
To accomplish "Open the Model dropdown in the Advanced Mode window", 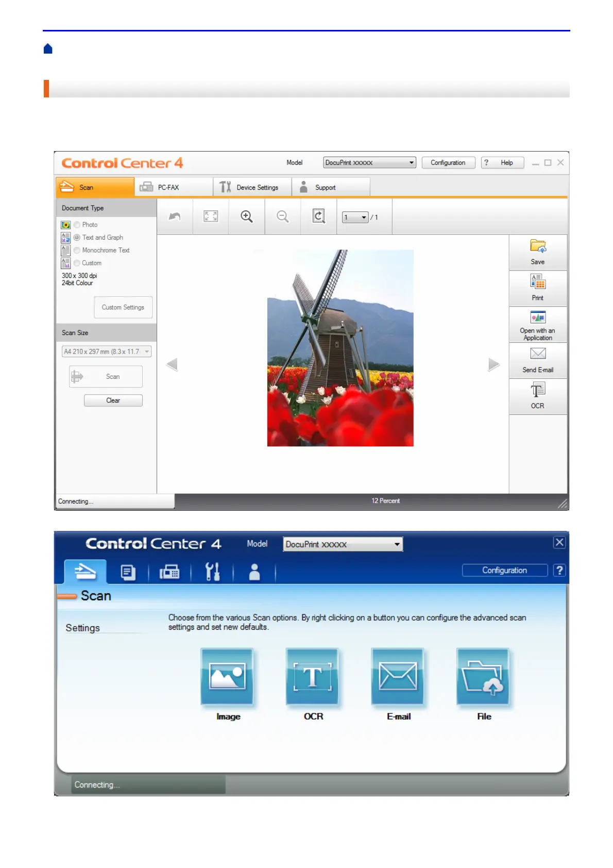I will click(343, 544).
